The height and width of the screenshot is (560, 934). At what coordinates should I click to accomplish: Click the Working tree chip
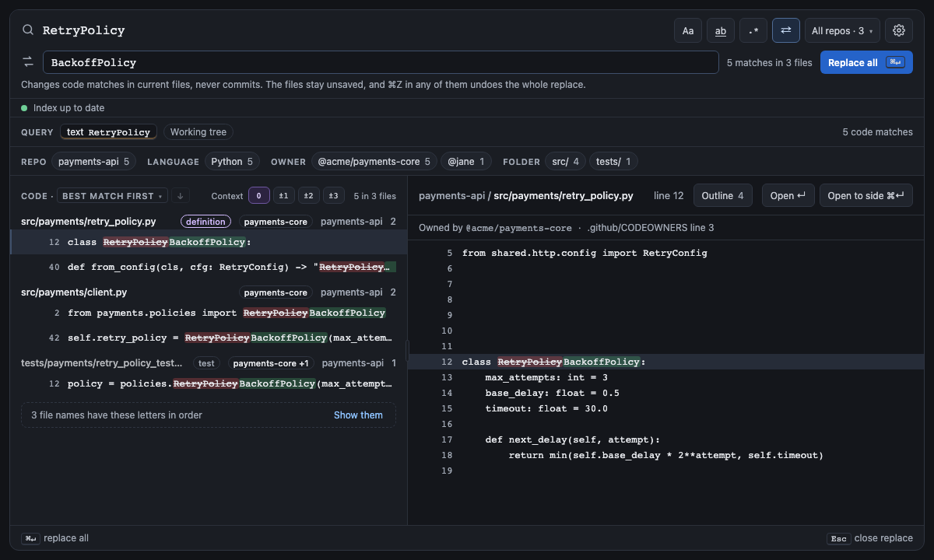click(x=198, y=132)
